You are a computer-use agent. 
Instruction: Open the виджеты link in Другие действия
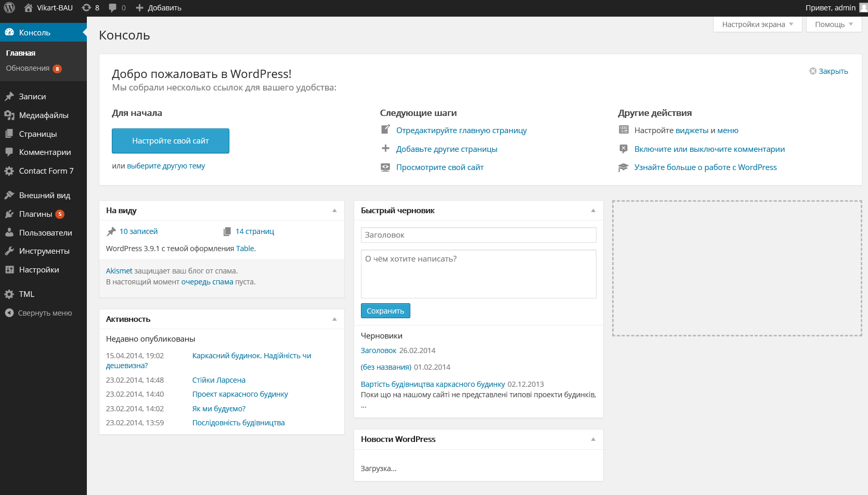pos(692,131)
